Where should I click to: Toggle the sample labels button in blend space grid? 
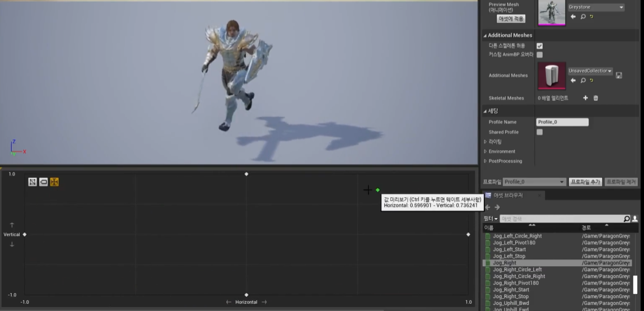coord(44,182)
